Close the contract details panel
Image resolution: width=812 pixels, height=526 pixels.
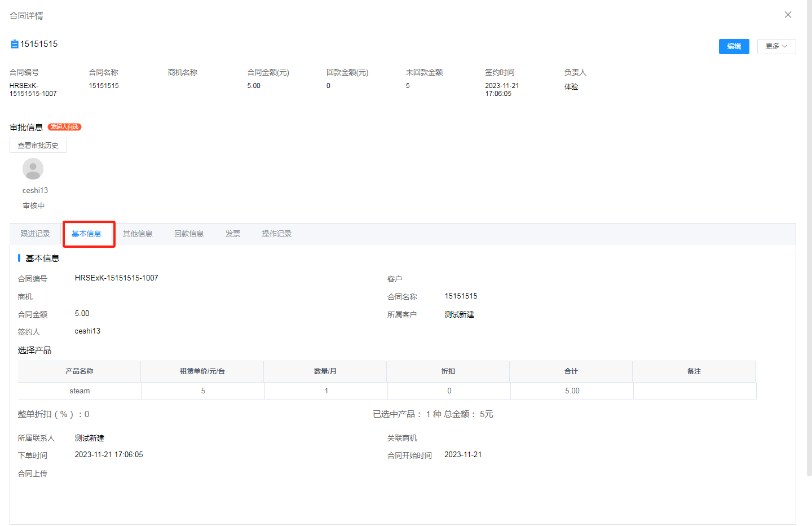(788, 15)
